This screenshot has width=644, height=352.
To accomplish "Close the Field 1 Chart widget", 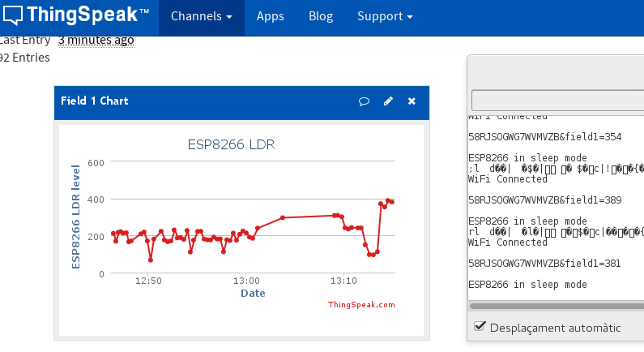I will 412,101.
